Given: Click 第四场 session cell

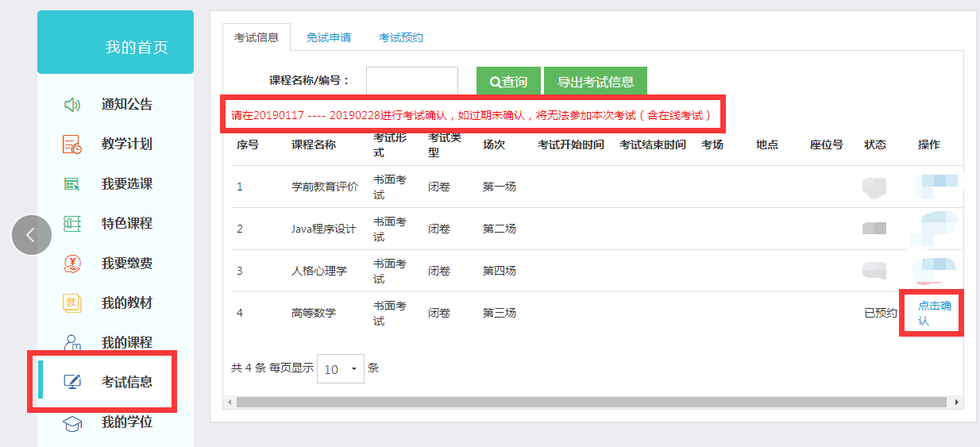Looking at the screenshot, I should [500, 271].
